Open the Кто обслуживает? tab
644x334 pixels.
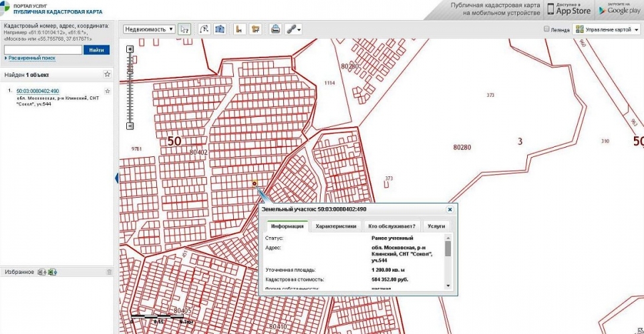[x=392, y=226]
